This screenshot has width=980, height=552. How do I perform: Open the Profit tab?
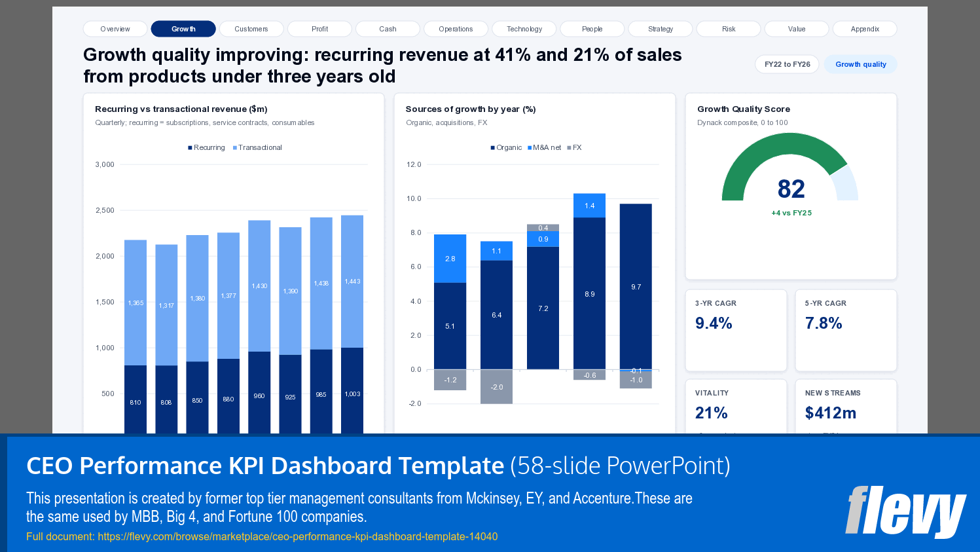[319, 29]
